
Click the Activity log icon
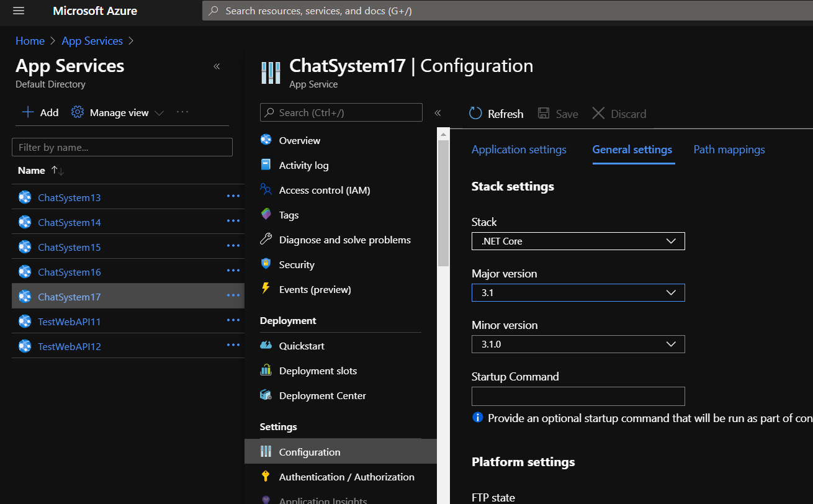point(266,165)
